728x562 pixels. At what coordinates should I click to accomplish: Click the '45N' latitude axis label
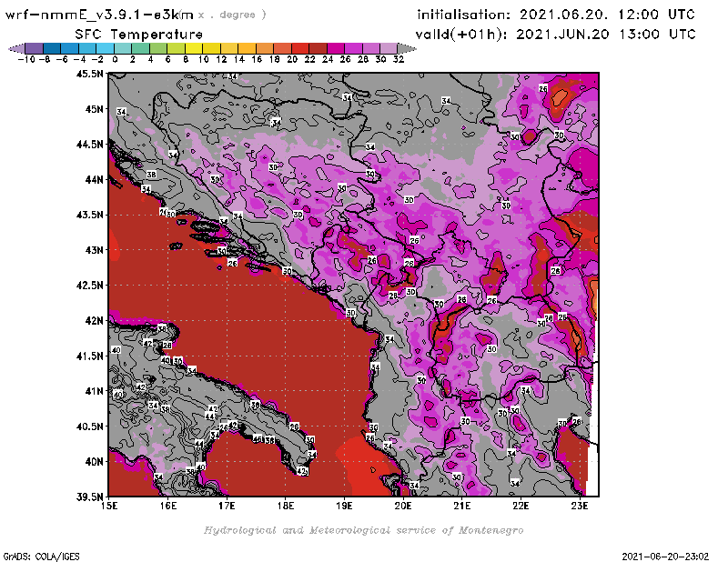(x=94, y=109)
